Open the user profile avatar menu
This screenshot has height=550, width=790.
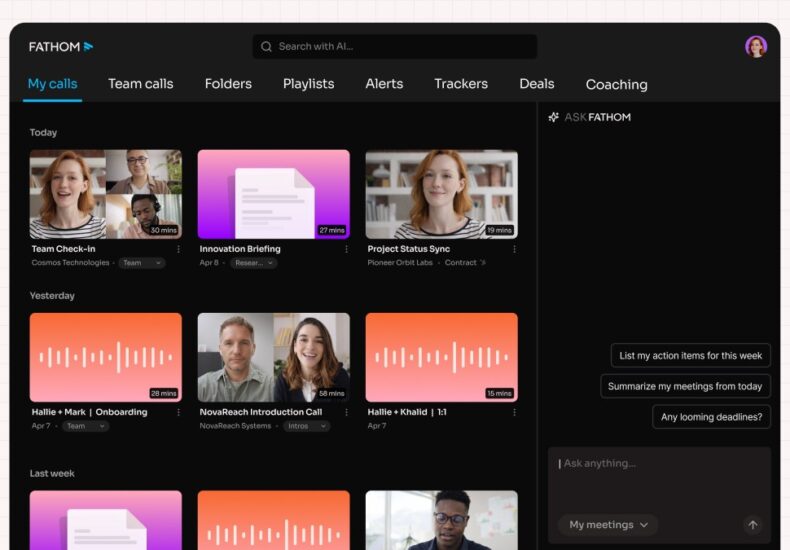pyautogui.click(x=756, y=47)
